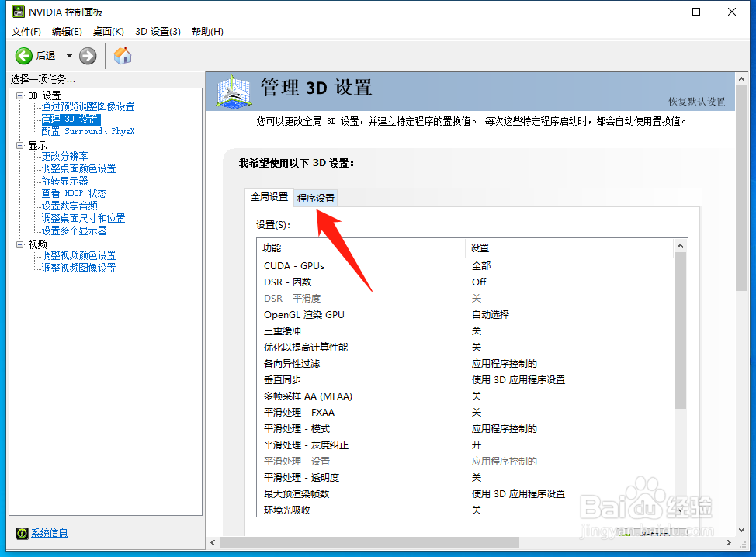
Task: Click main panel scroll-up arrow
Action: [741, 79]
